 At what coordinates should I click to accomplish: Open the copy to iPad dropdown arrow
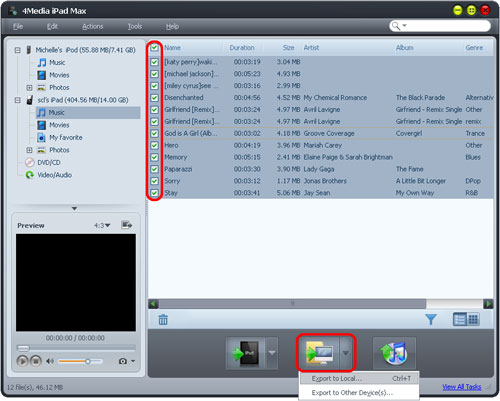click(x=272, y=353)
